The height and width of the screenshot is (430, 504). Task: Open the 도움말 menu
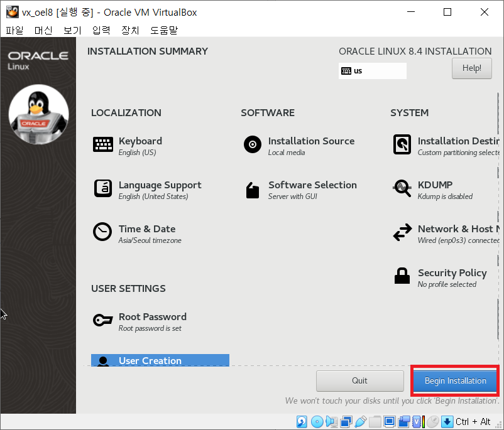(164, 30)
